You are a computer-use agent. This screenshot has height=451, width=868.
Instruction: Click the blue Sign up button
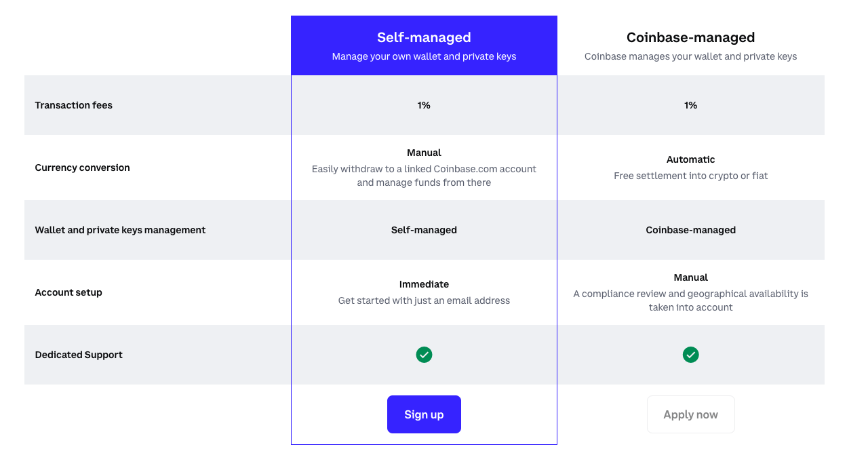pos(424,414)
